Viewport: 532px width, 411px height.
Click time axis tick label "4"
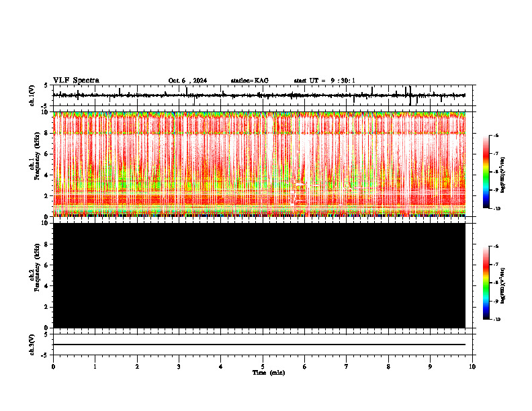221,367
